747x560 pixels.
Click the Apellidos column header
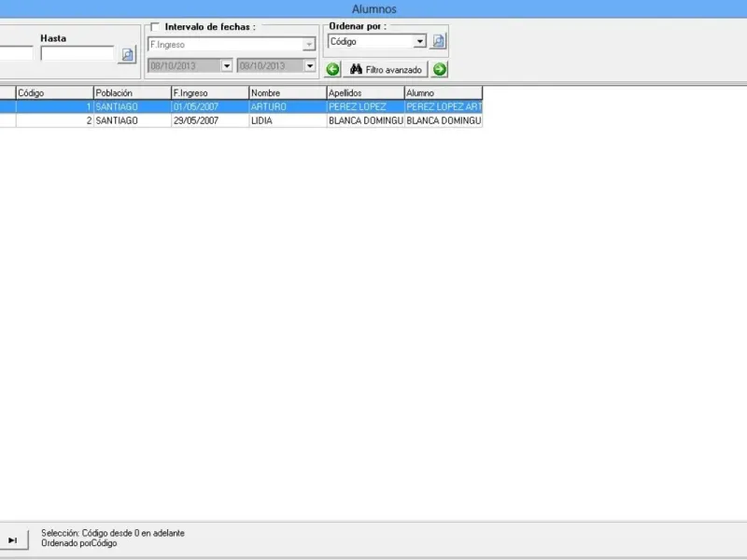tap(365, 92)
